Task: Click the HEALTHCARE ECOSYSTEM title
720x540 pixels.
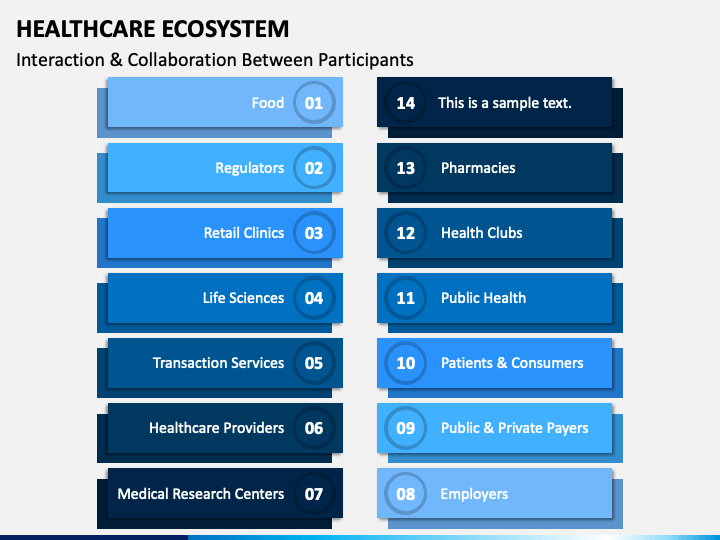Action: click(x=153, y=29)
